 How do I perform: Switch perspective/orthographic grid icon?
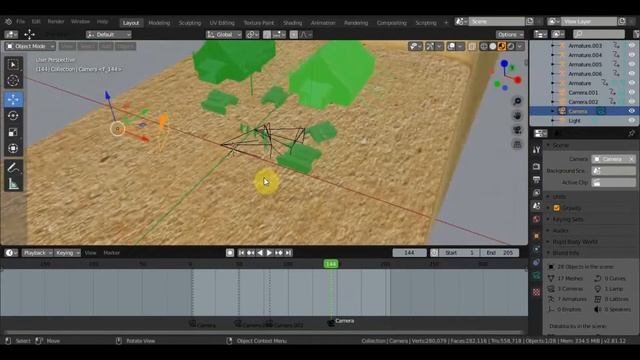tap(517, 144)
